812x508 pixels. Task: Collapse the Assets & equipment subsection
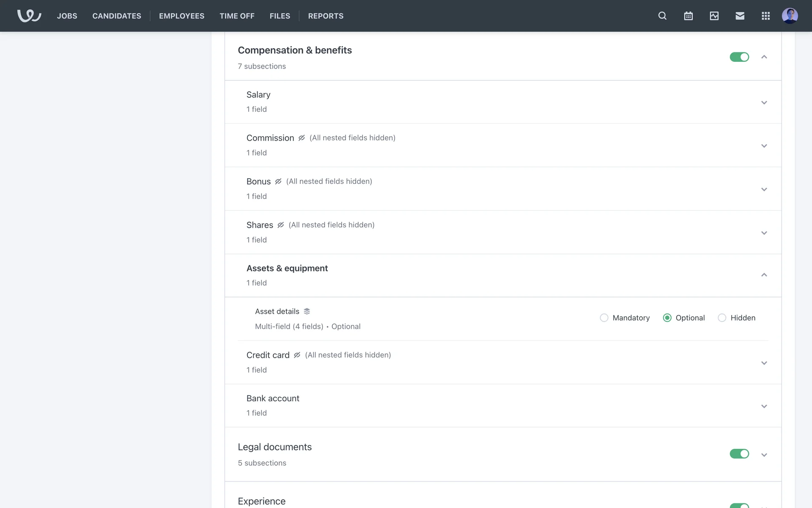coord(764,275)
